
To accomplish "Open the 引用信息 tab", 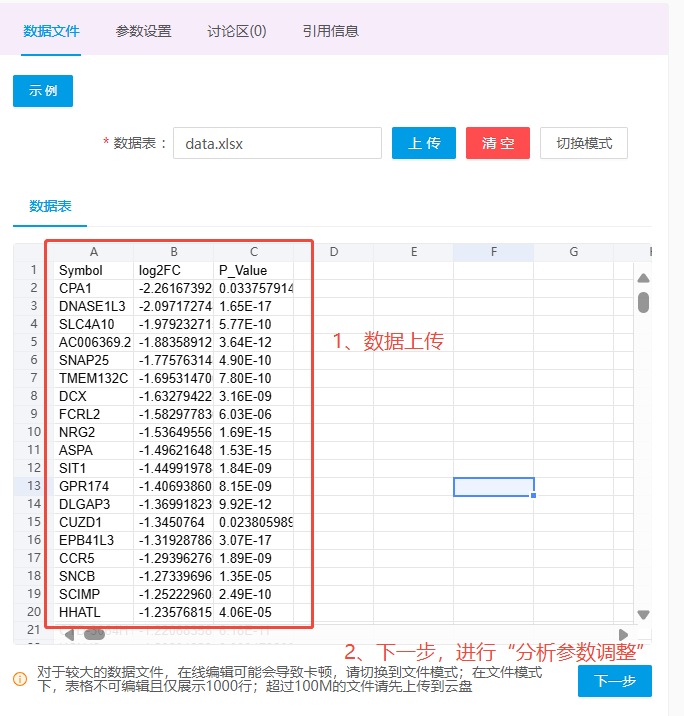I will [331, 31].
